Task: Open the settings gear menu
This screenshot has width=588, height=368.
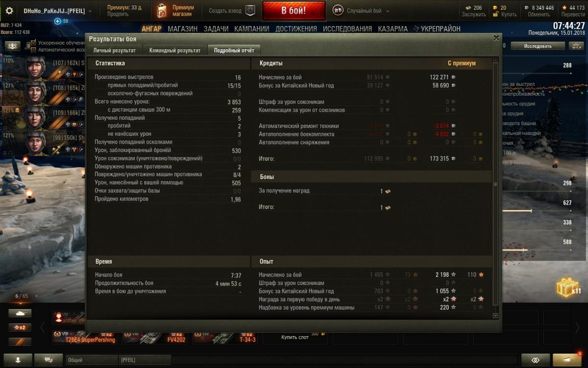Action: coord(9,11)
